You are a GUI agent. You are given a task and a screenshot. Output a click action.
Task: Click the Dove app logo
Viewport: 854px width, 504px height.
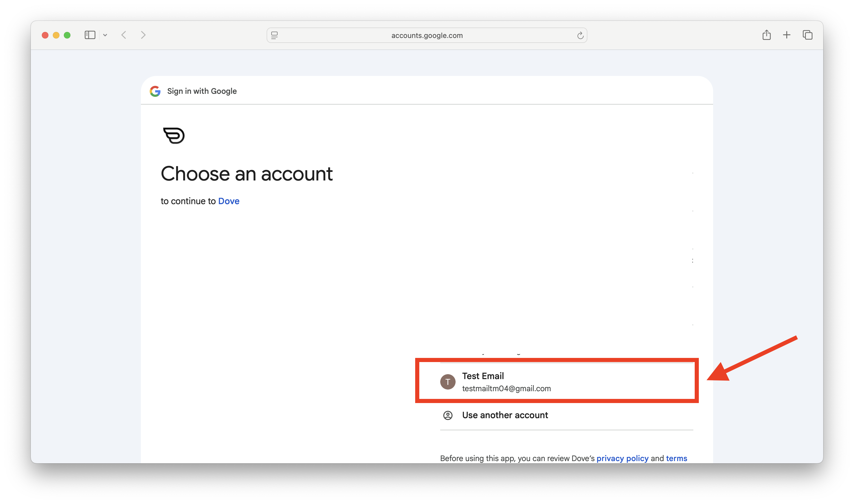(x=174, y=136)
